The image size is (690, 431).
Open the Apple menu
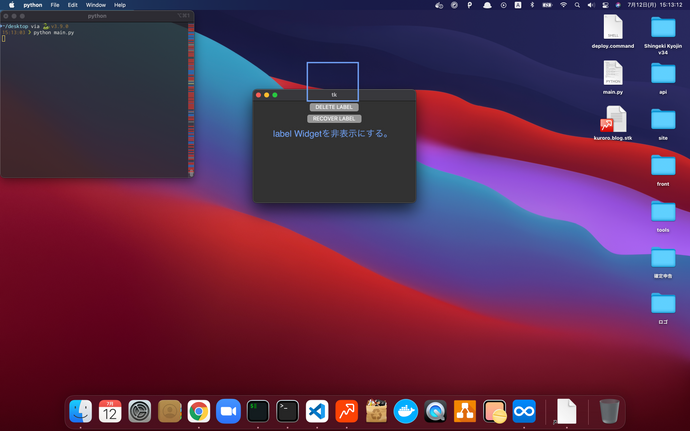pyautogui.click(x=11, y=5)
